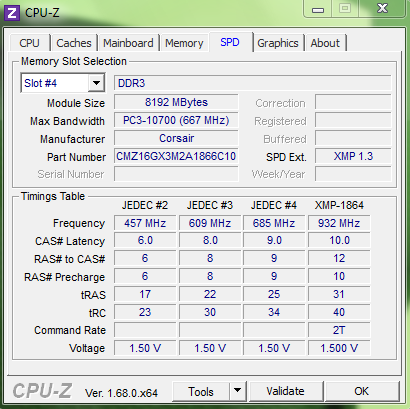Click the 457 MHz frequency cell
The image size is (410, 409).
[145, 223]
